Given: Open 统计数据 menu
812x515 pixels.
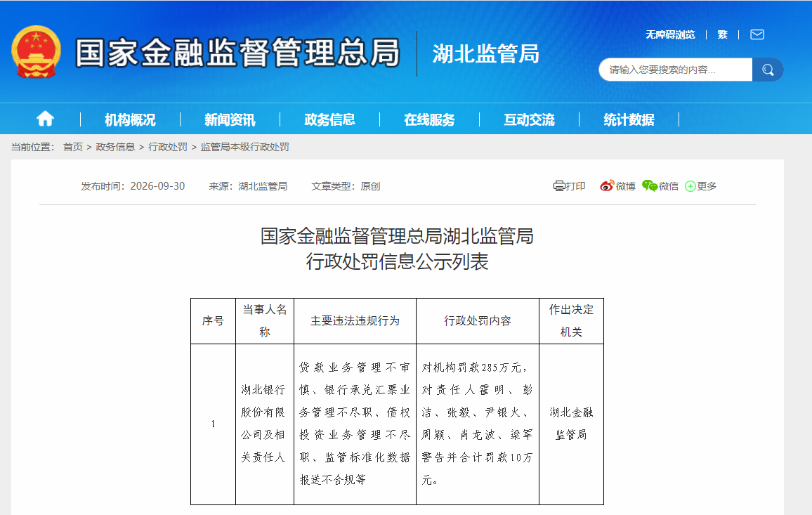Looking at the screenshot, I should (x=629, y=119).
